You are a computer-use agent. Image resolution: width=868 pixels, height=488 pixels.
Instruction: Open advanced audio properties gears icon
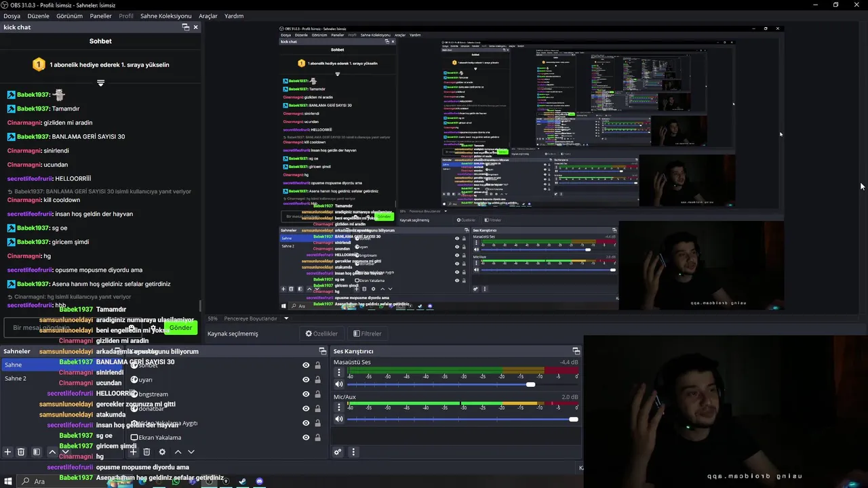(x=338, y=452)
